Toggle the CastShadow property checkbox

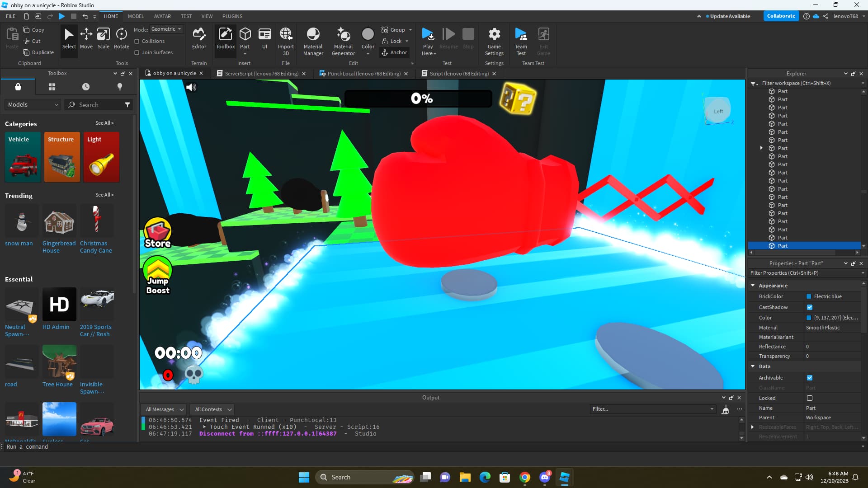click(x=810, y=307)
